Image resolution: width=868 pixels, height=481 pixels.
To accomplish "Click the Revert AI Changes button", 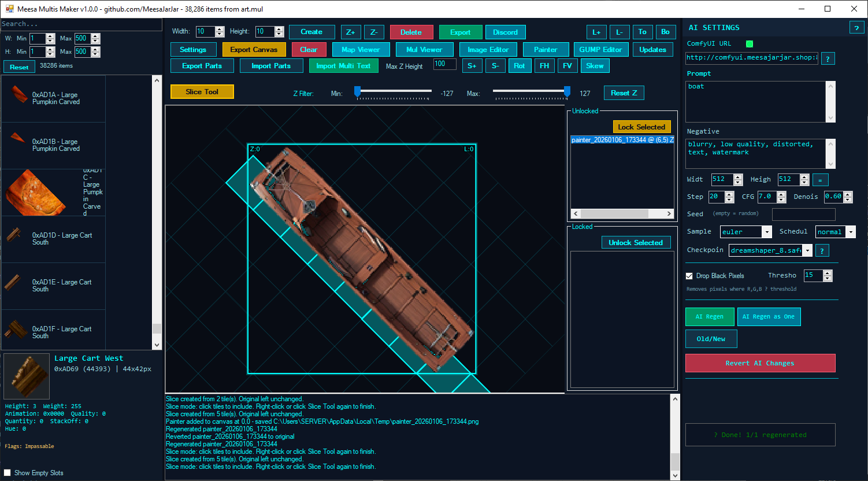I will pyautogui.click(x=760, y=363).
